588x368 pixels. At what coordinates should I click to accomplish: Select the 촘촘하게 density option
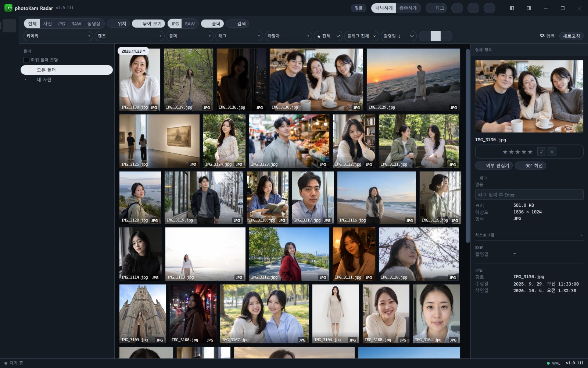(x=408, y=8)
